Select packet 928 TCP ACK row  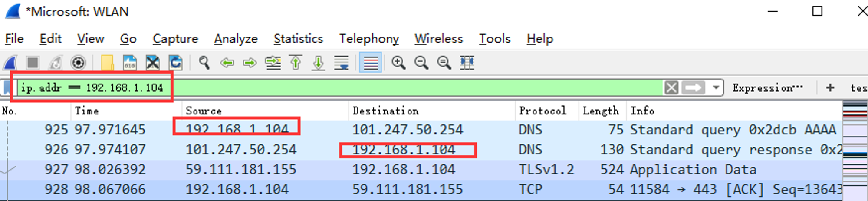421,190
